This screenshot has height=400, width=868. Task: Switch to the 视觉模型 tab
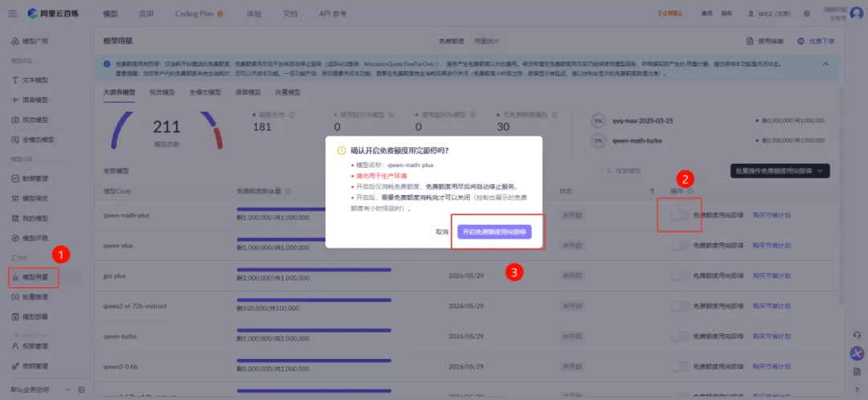pyautogui.click(x=162, y=92)
